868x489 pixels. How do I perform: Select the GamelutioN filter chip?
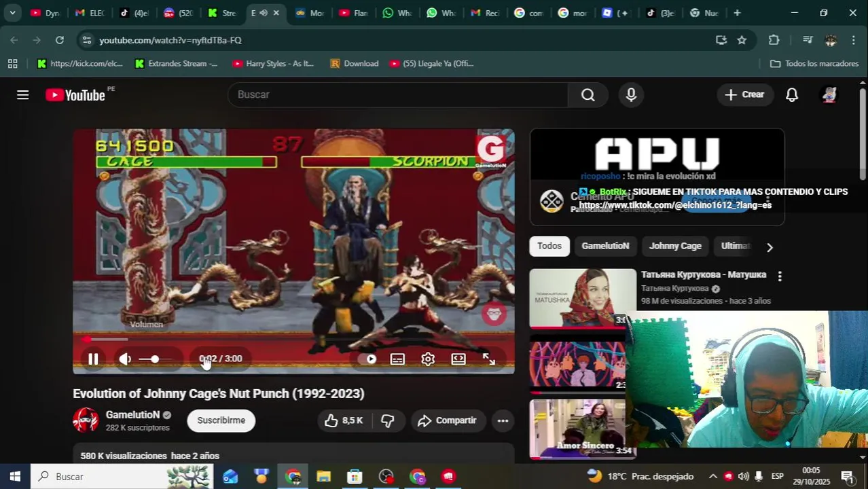coord(605,246)
